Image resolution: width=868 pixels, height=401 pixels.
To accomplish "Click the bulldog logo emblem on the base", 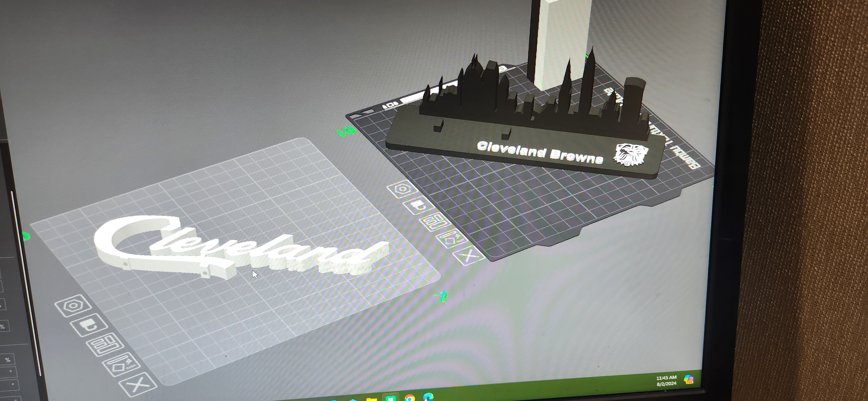I will click(630, 155).
